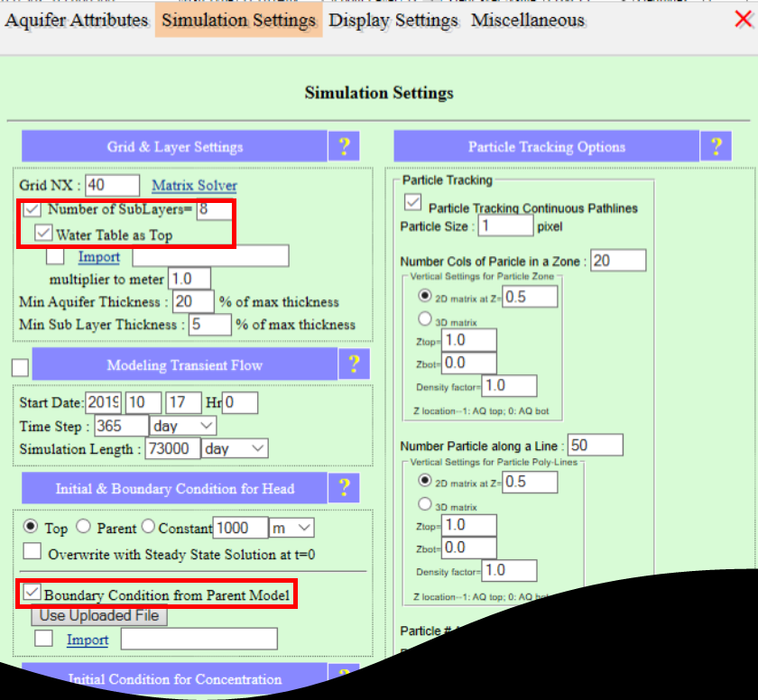Open help for Modeling Transient Flow

[355, 364]
